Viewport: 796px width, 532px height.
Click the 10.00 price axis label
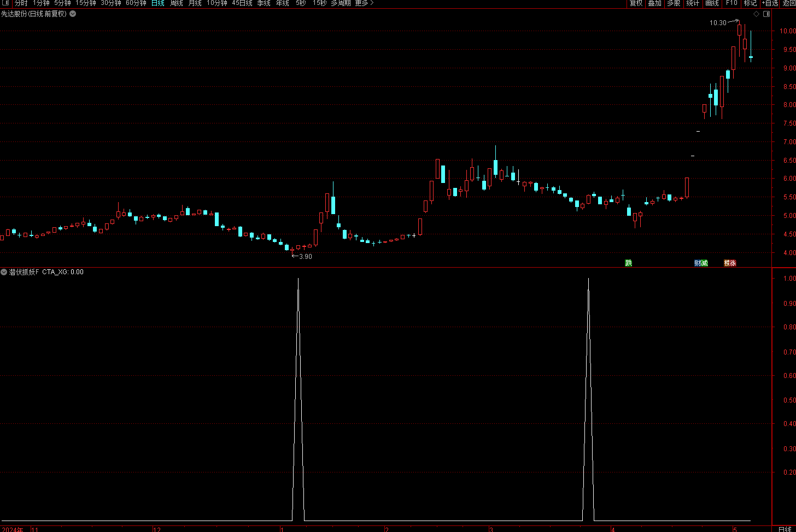[787, 31]
